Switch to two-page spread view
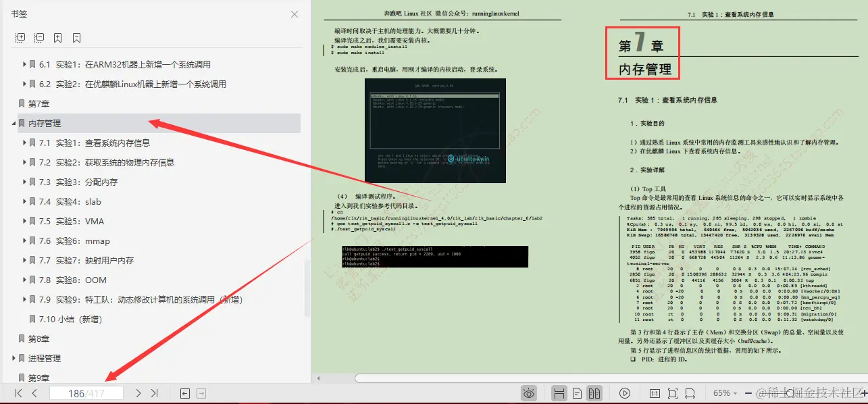Viewport: 868px width, 404px height. [594, 393]
